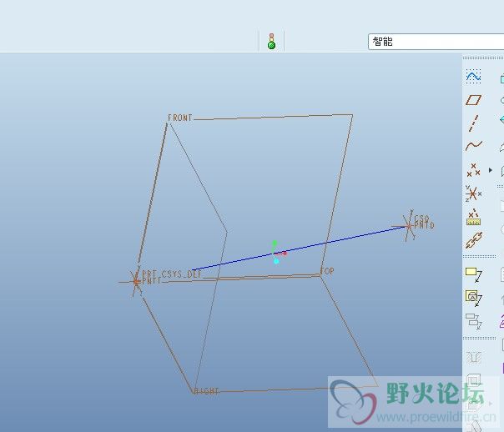Click the propagate annotation elements icon
Image resolution: width=504 pixels, height=432 pixels.
point(473,322)
